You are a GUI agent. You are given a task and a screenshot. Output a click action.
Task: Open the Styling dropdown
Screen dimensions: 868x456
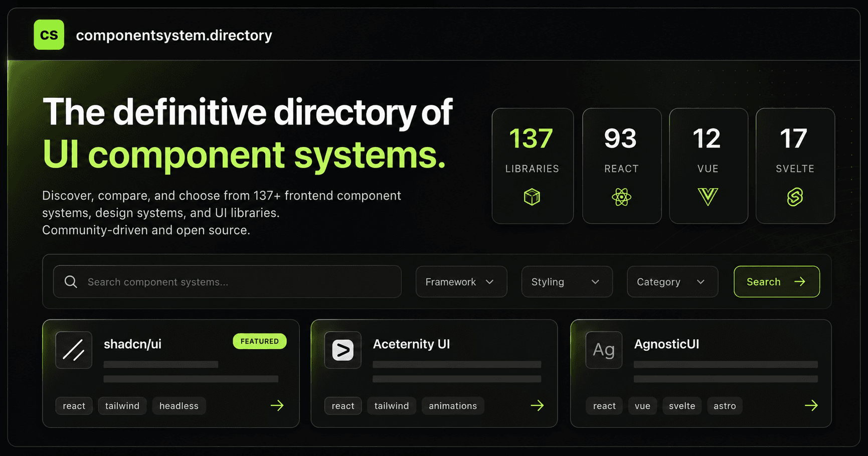click(x=567, y=281)
